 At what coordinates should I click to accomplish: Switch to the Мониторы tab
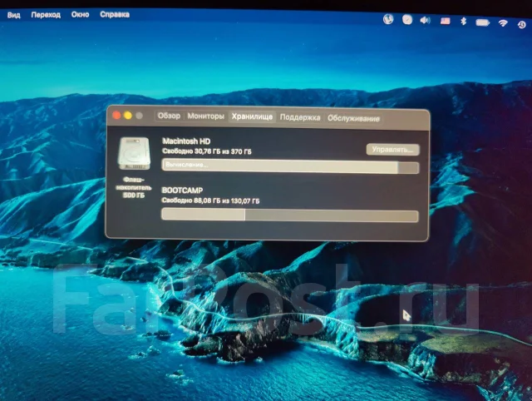pos(205,116)
